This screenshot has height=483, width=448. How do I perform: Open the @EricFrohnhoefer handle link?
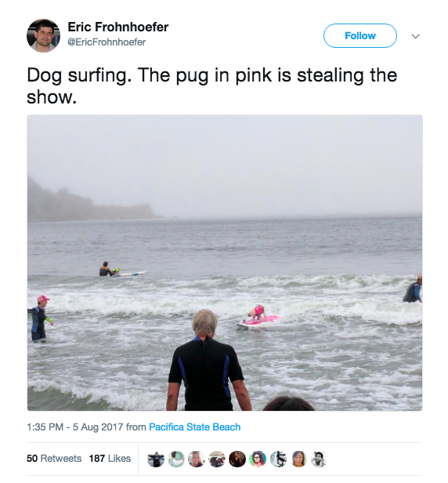(x=107, y=42)
